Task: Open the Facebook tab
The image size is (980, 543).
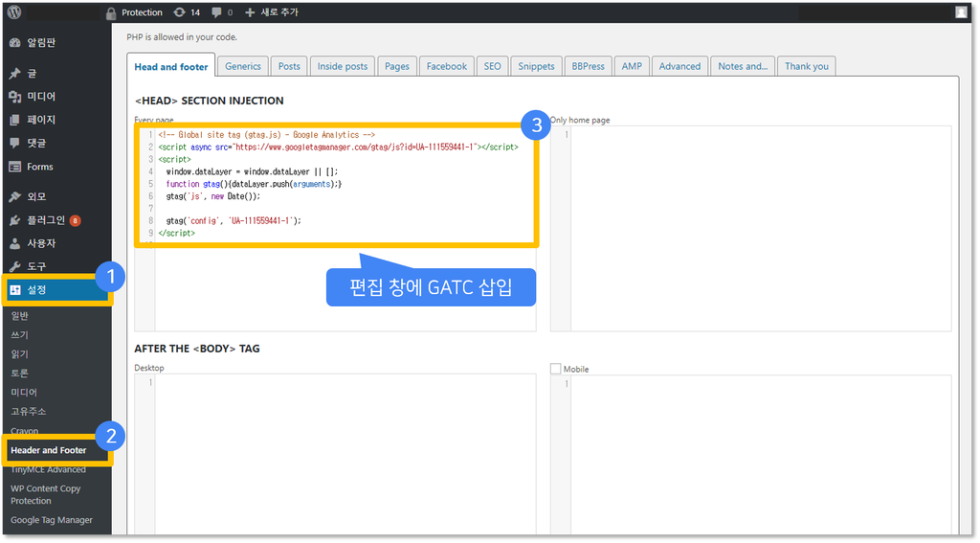Action: (x=446, y=66)
